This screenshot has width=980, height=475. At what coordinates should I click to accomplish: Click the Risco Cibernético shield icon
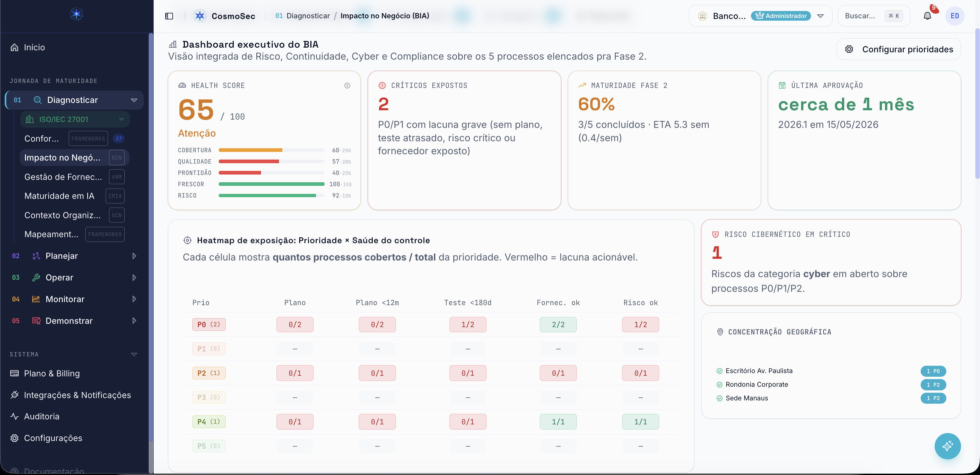pyautogui.click(x=715, y=235)
